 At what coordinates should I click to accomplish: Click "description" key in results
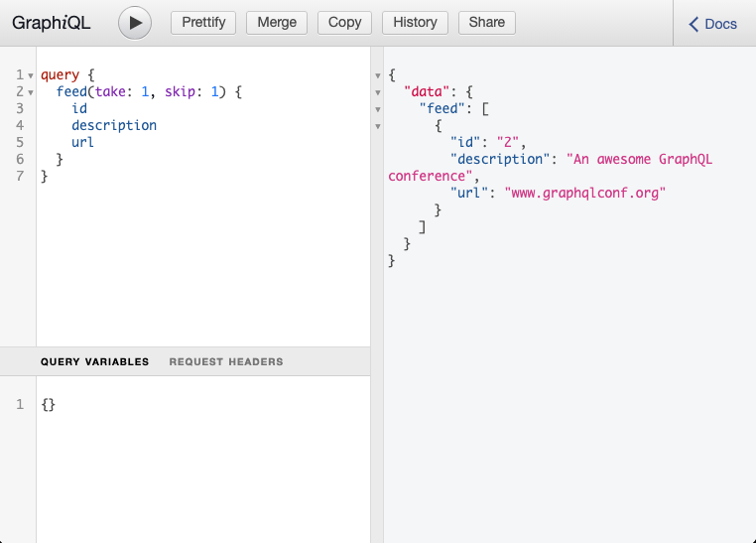tap(500, 159)
